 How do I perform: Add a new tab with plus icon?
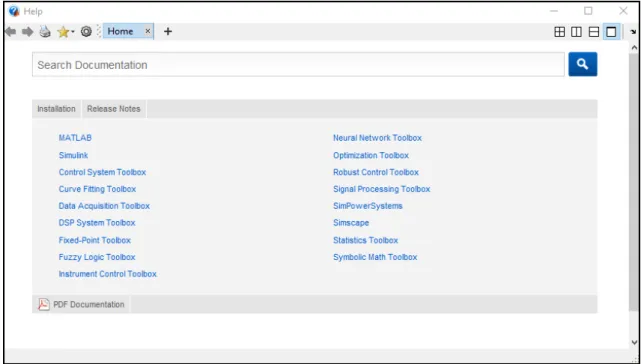168,31
